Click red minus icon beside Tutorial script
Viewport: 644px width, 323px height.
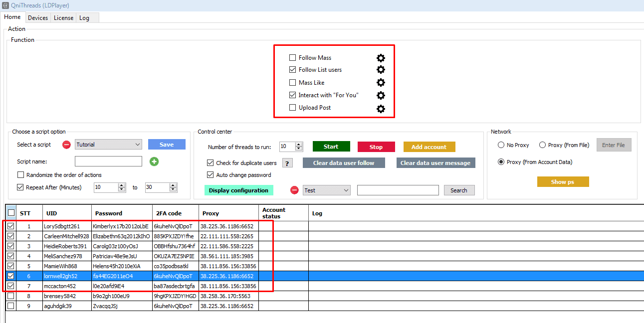click(66, 145)
